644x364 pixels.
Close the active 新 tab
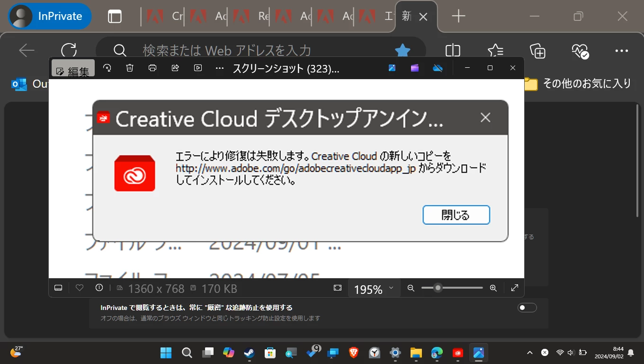click(423, 17)
